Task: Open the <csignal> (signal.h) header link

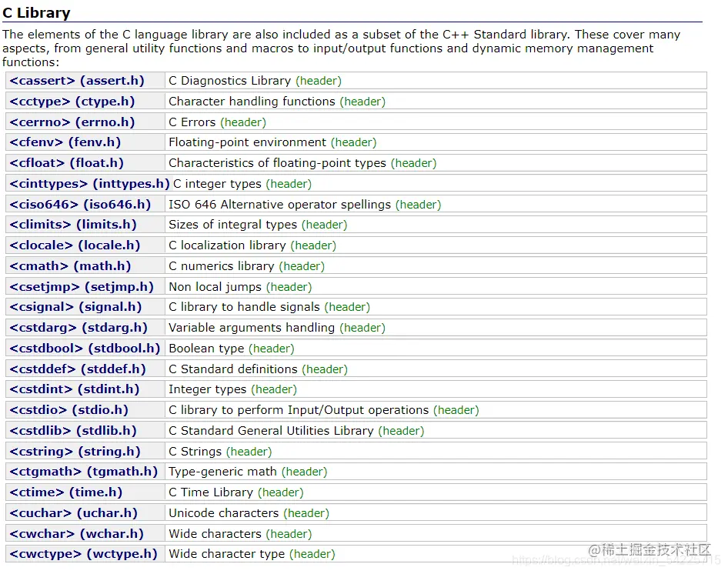Action: 75,307
